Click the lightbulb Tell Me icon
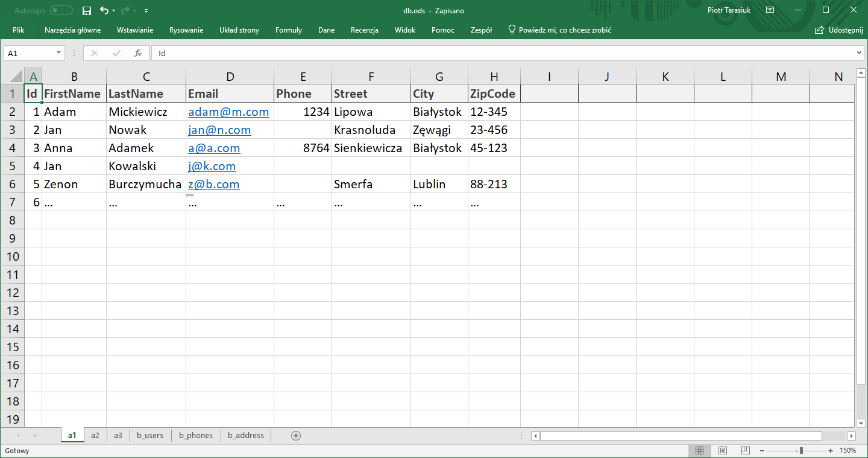This screenshot has height=458, width=868. coord(512,30)
